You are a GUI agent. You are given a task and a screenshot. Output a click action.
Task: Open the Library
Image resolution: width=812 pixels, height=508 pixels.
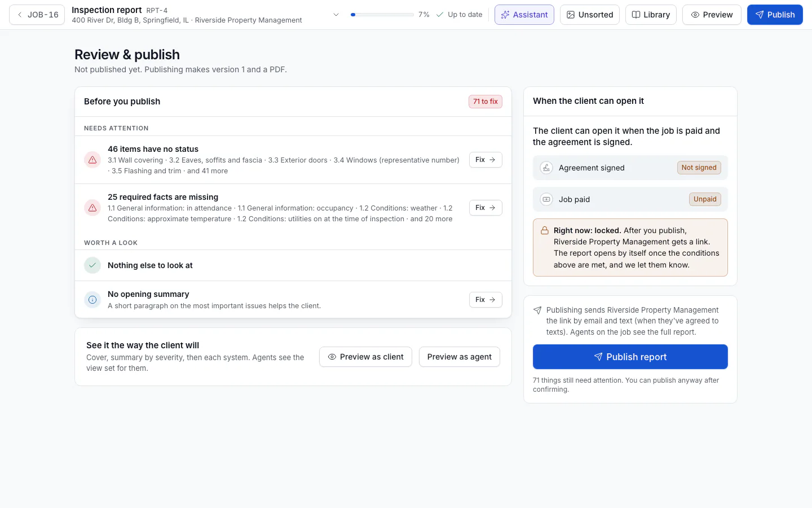click(x=651, y=15)
